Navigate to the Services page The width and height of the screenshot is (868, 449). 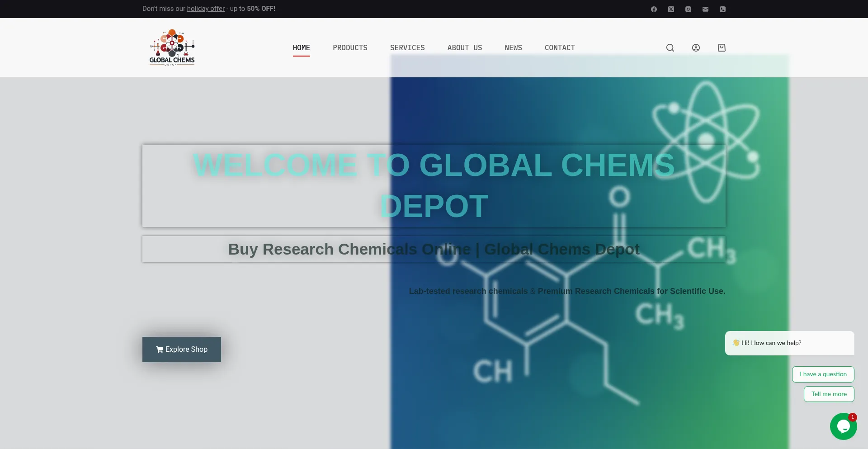click(407, 47)
